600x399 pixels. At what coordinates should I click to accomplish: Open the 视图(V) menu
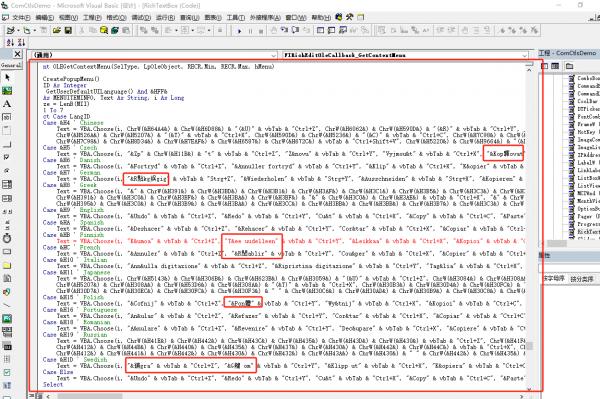pyautogui.click(x=68, y=18)
